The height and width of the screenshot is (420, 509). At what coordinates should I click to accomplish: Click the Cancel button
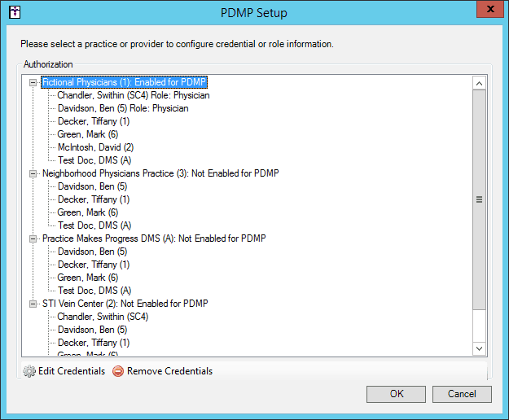point(462,394)
